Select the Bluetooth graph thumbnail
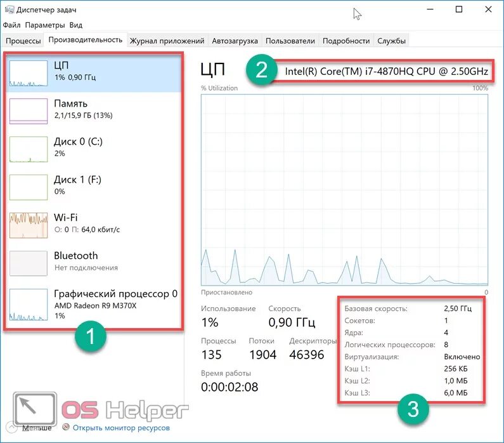Screen dimensions: 504x443 click(x=29, y=263)
